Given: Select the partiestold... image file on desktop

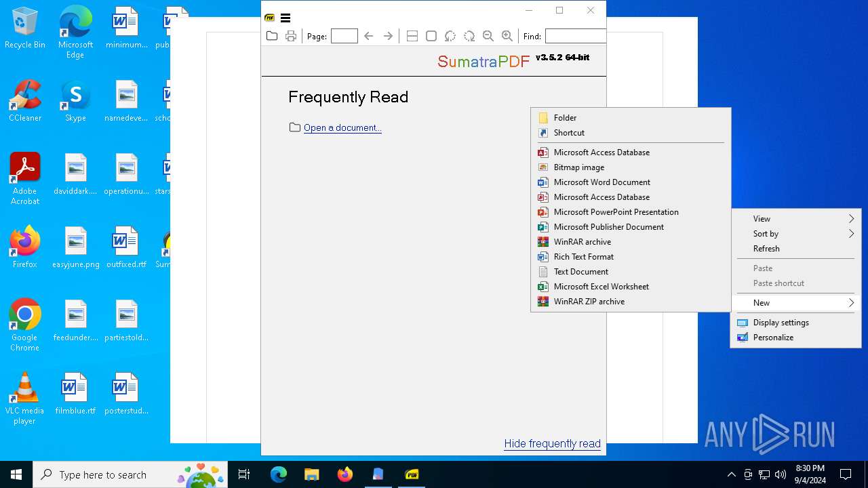Looking at the screenshot, I should [x=126, y=320].
